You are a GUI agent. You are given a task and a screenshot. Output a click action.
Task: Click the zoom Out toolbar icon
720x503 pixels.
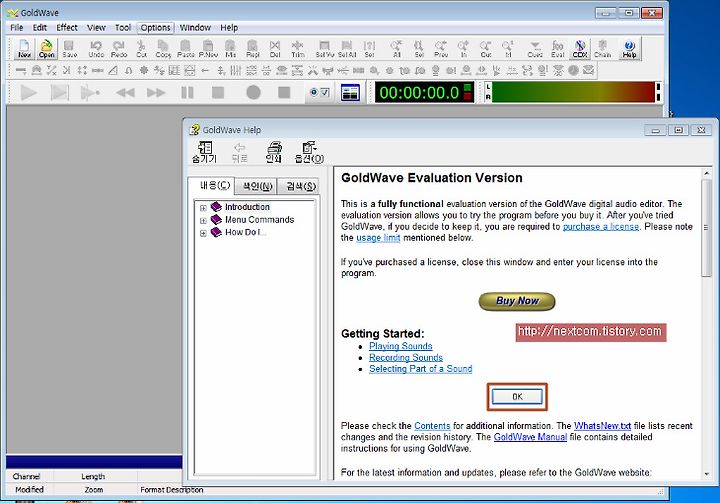[x=486, y=48]
